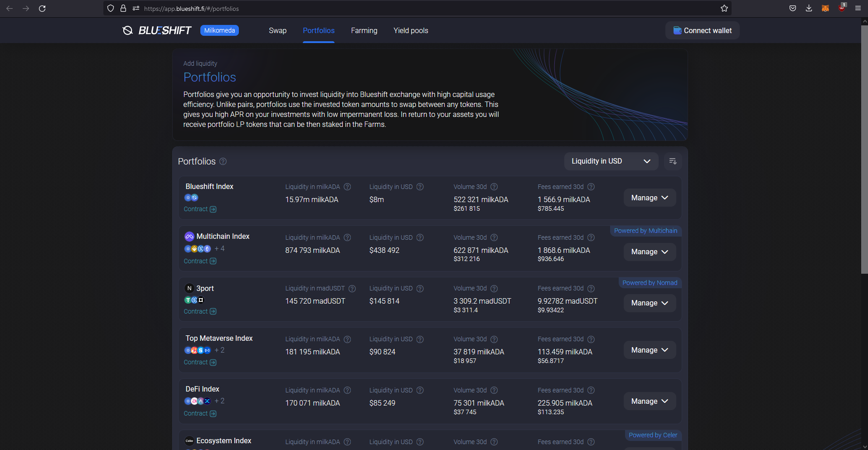The width and height of the screenshot is (868, 450).
Task: Click the Powered by Multichain label
Action: click(x=645, y=231)
